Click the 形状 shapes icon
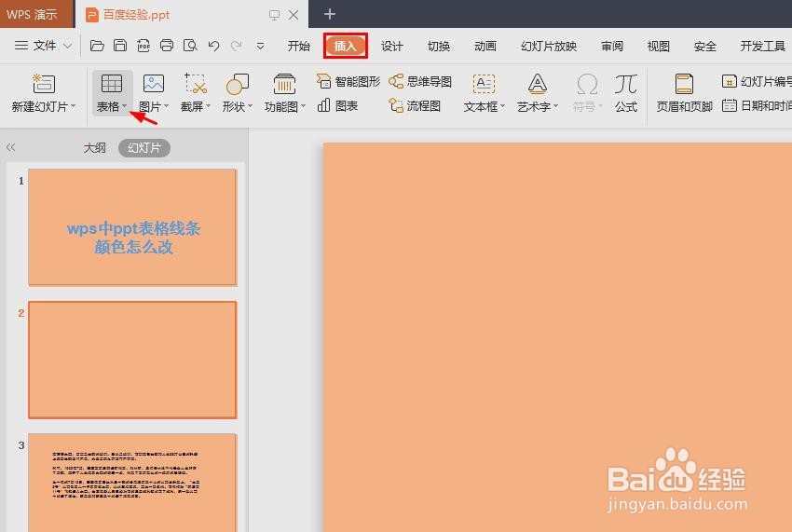The image size is (792, 532). point(238,84)
